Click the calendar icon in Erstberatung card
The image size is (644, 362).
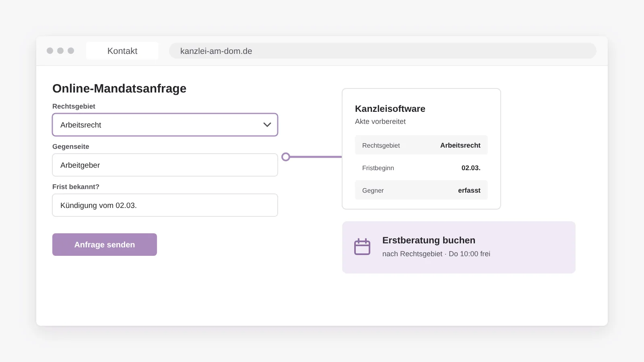(x=362, y=247)
